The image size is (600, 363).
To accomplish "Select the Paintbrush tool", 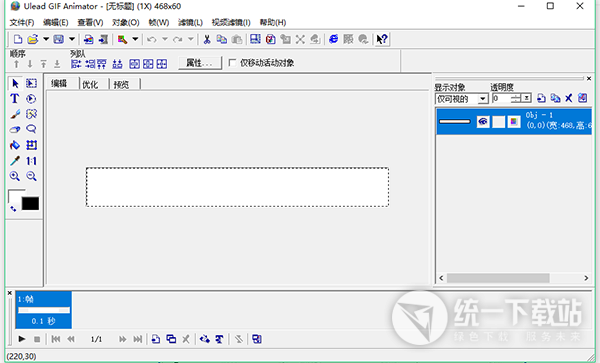I will [15, 114].
